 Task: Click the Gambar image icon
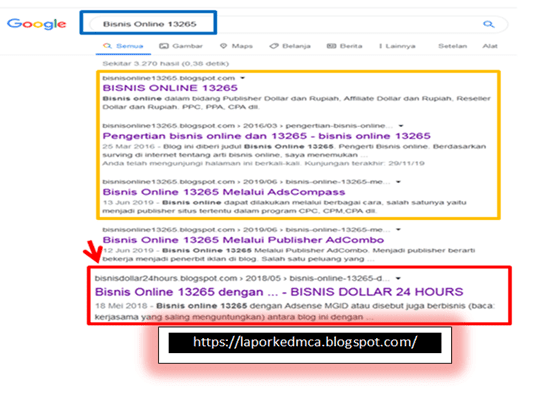164,46
